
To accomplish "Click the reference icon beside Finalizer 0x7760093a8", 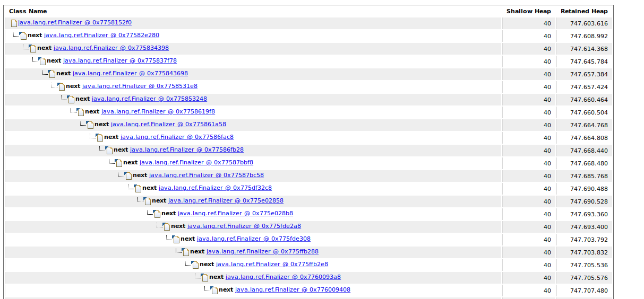I will (x=204, y=277).
